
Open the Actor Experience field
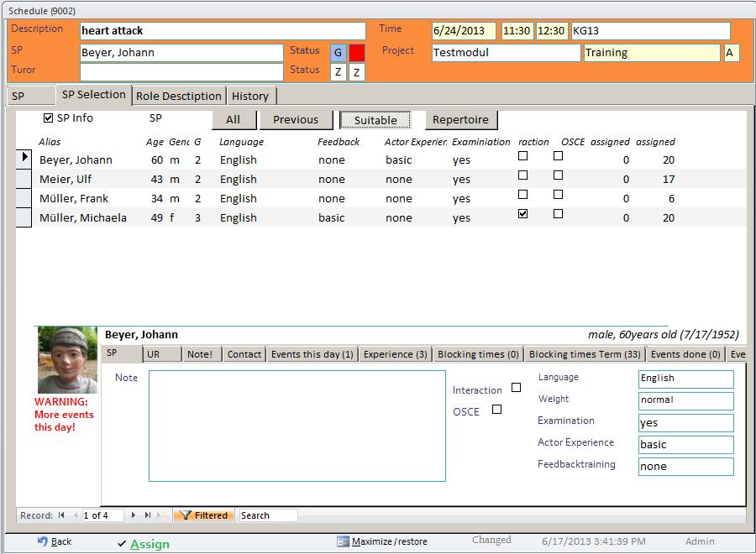[x=685, y=444]
